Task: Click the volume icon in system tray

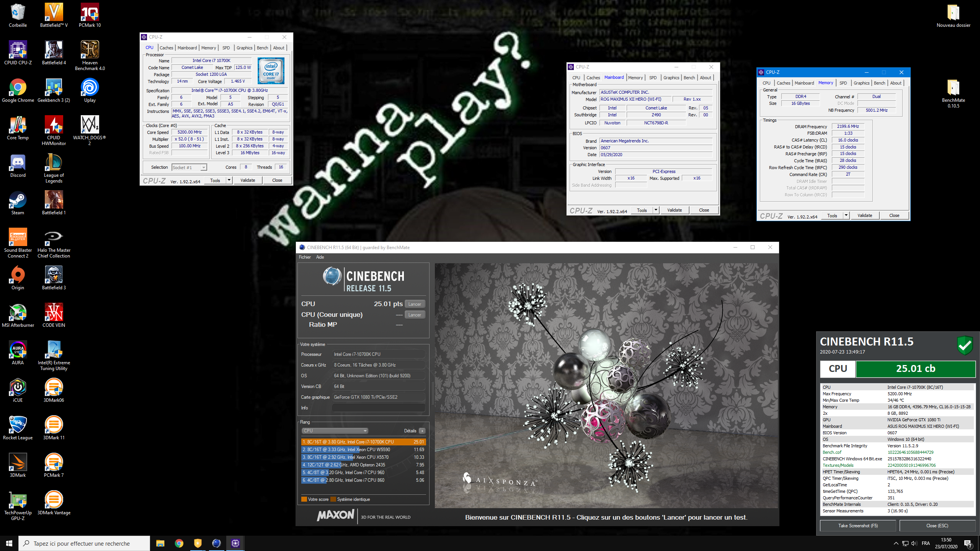Action: pyautogui.click(x=914, y=543)
